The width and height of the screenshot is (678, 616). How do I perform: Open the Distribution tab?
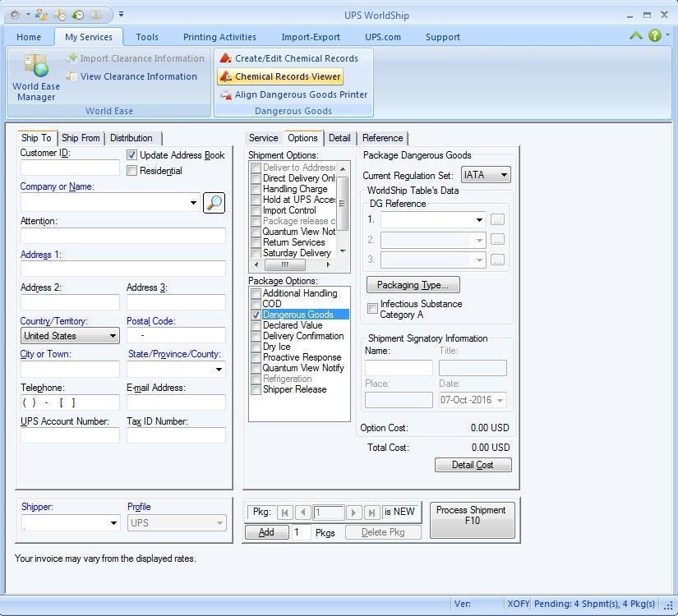(131, 138)
